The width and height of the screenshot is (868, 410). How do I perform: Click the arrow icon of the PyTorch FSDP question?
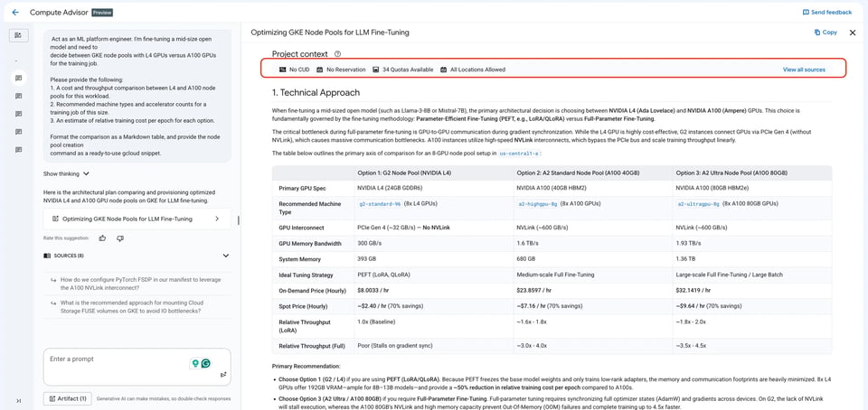click(53, 280)
